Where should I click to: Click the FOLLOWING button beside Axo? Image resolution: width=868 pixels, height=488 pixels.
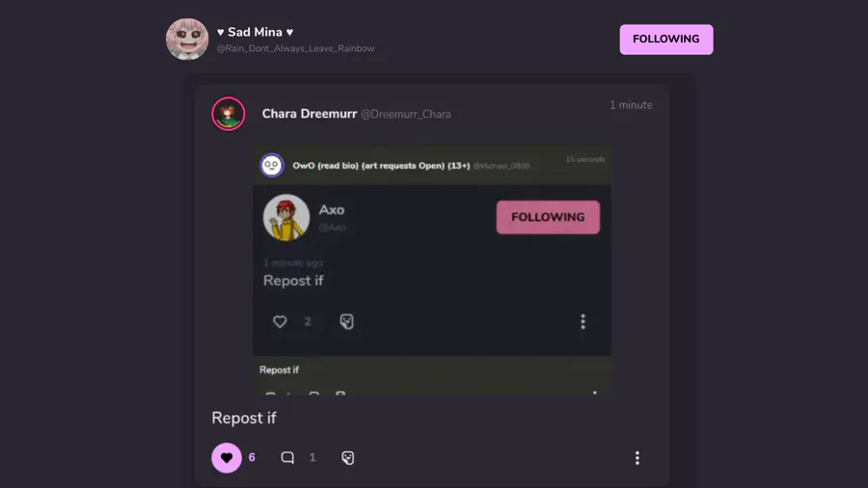(548, 217)
